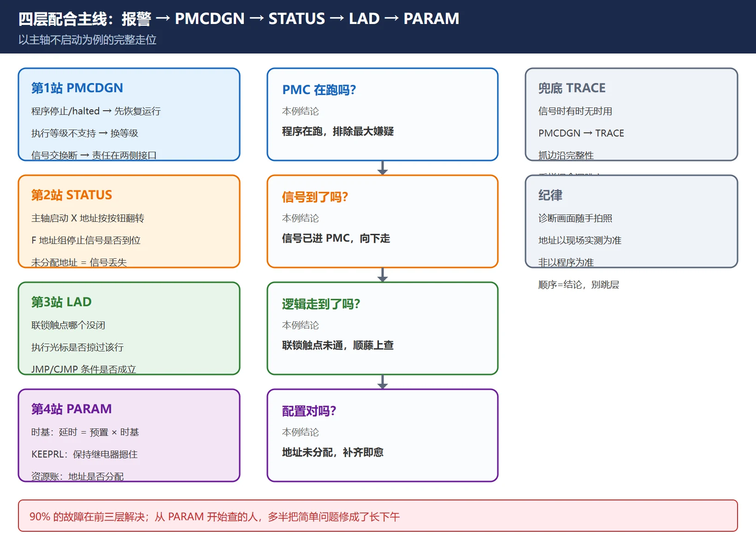Select line 主轴启动 X 地址按按钮翻转

(88, 218)
